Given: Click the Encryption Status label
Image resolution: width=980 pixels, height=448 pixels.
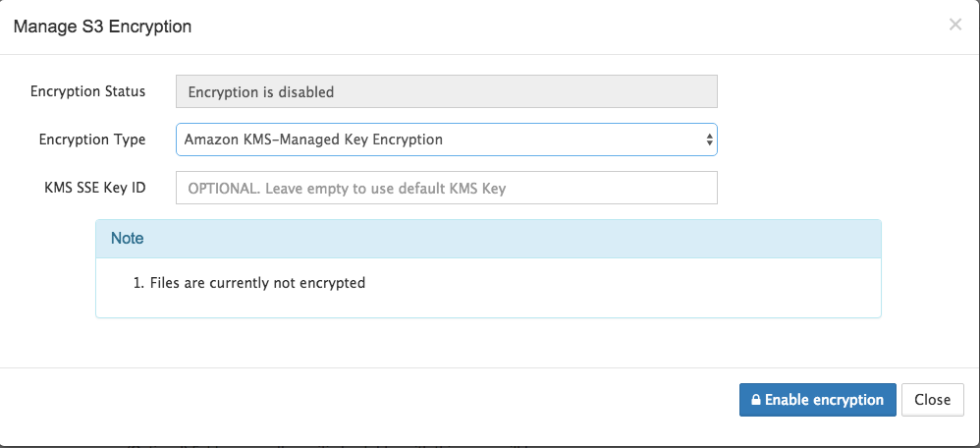Looking at the screenshot, I should 88,91.
